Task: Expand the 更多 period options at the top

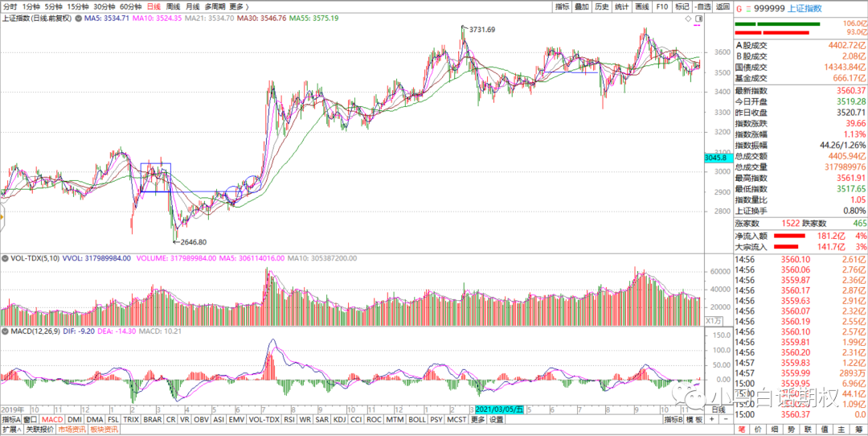Action: [x=237, y=6]
